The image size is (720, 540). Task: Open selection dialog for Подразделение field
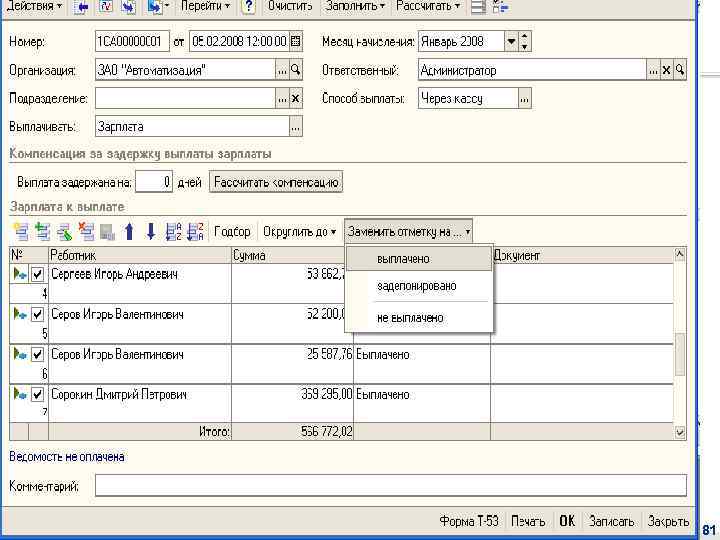click(x=282, y=98)
